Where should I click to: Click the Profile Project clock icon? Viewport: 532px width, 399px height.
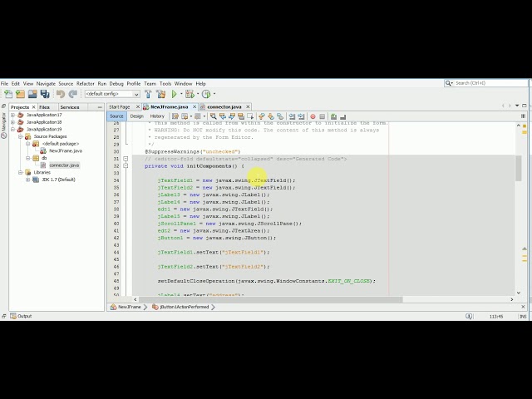click(206, 94)
